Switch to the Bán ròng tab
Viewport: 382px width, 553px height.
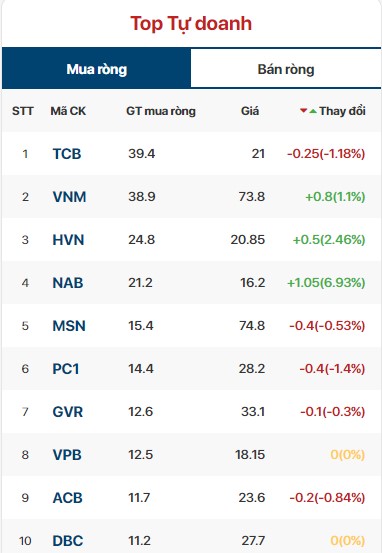(286, 69)
